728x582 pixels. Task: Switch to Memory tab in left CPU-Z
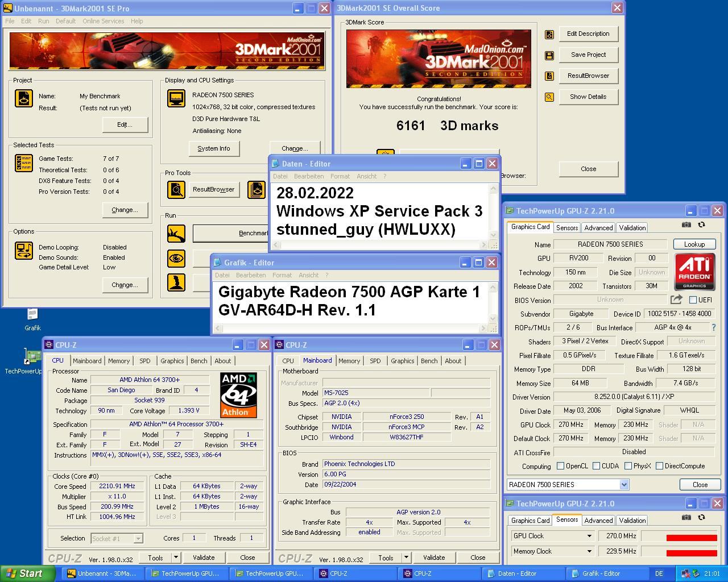[x=119, y=361]
